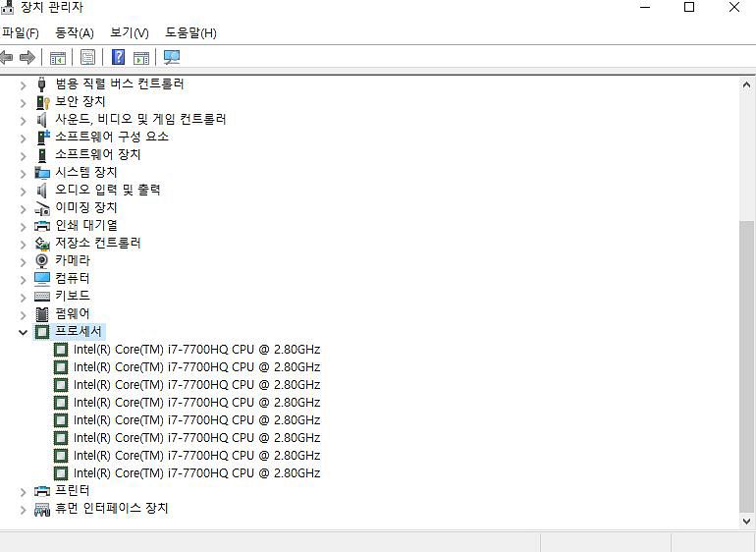Image resolution: width=756 pixels, height=552 pixels.
Task: Click the 키보드 keyboard icon
Action: pyautogui.click(x=42, y=297)
